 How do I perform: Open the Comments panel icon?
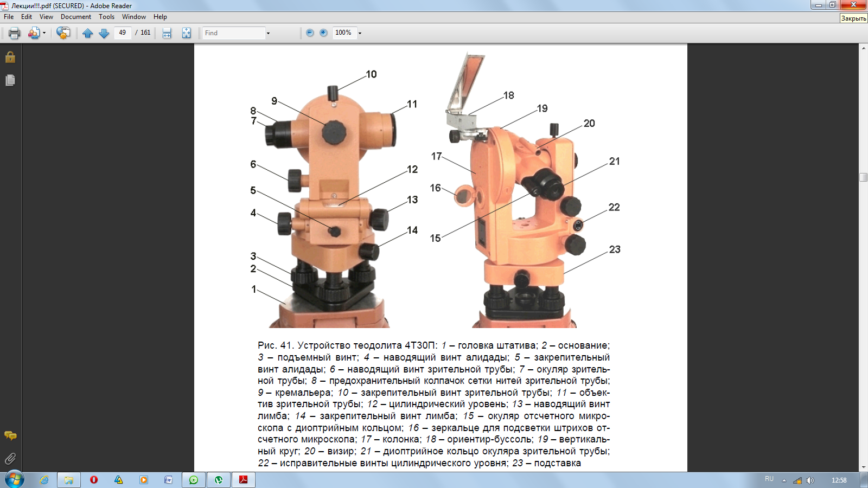[x=10, y=435]
